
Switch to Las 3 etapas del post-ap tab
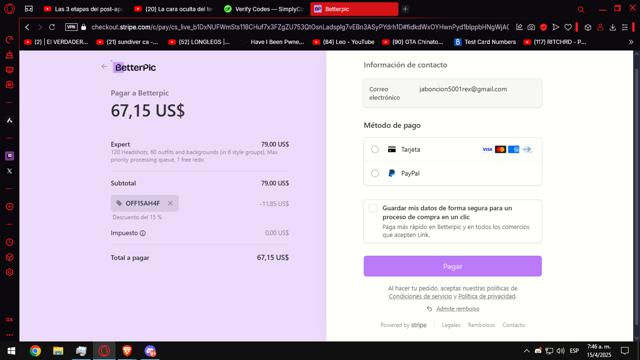84,9
